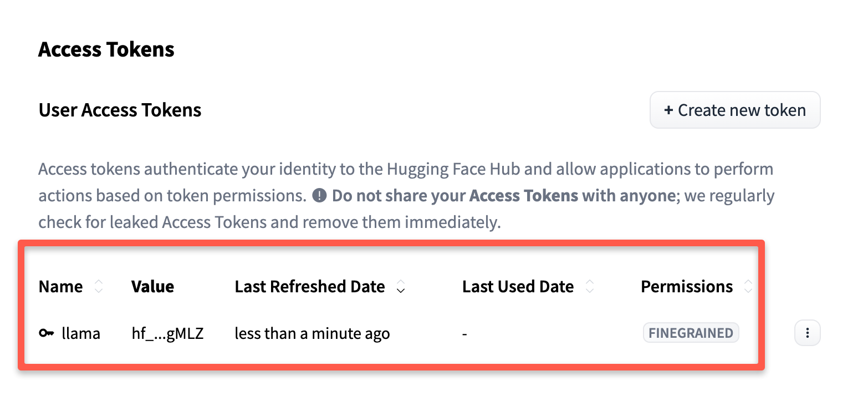The image size is (868, 406).
Task: Click the 'less than a minute ago' timestamp
Action: pos(313,333)
